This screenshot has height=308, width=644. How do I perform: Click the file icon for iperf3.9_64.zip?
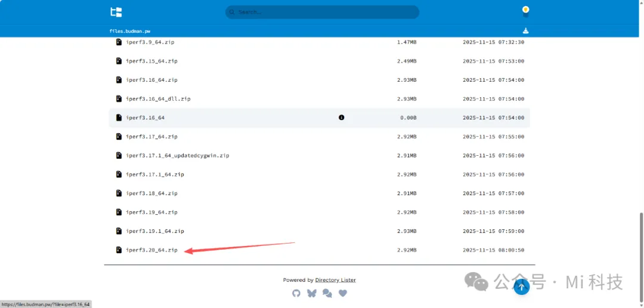coord(119,42)
